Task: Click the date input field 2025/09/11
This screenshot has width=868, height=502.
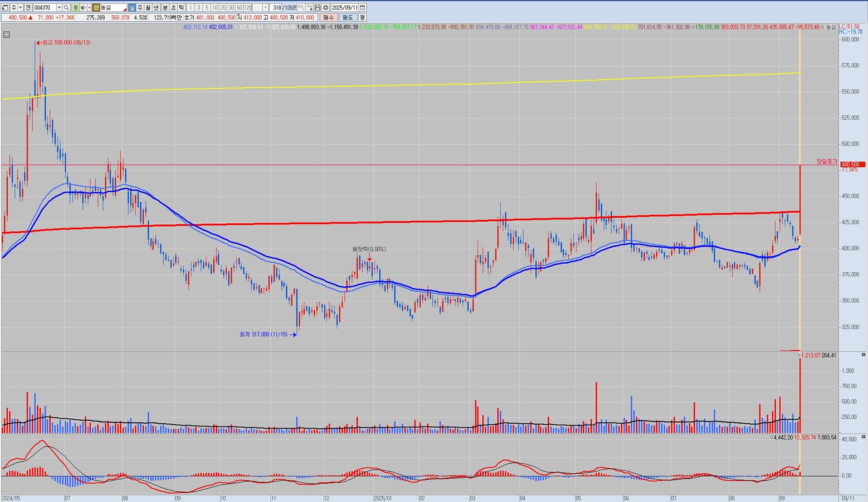Action: [344, 8]
